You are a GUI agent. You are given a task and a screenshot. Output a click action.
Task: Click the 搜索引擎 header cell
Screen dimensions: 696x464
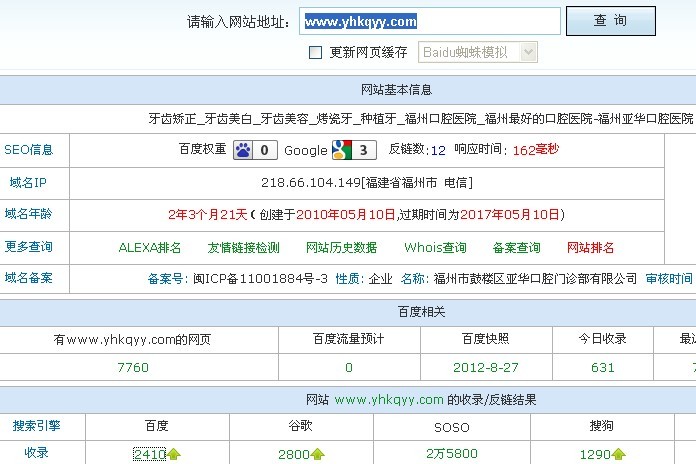36,426
